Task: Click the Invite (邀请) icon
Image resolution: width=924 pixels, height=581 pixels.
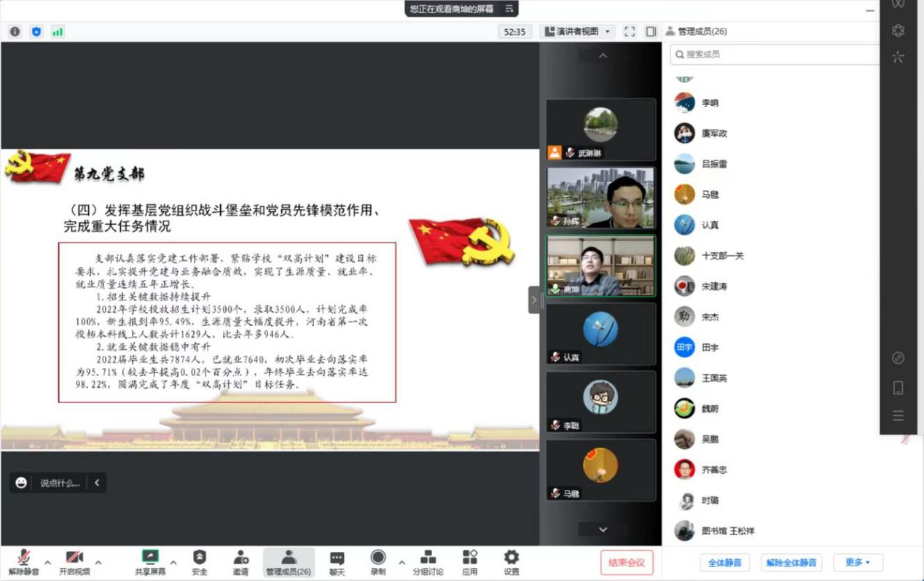Action: pos(240,561)
